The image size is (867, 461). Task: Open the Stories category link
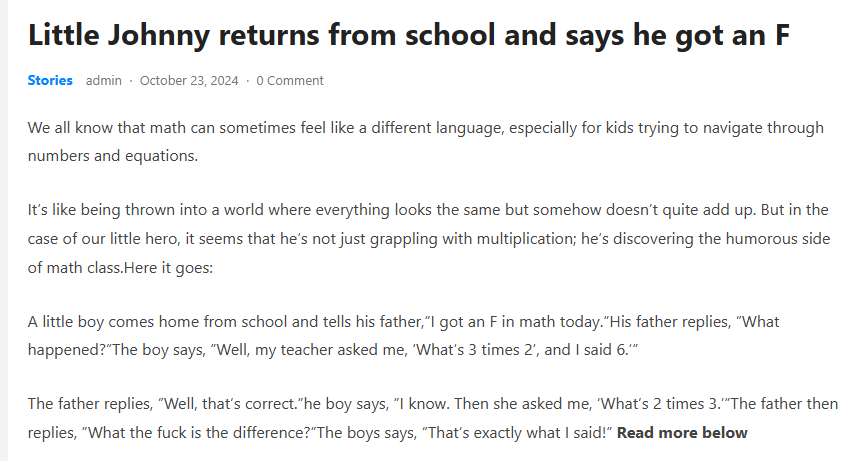coord(50,80)
